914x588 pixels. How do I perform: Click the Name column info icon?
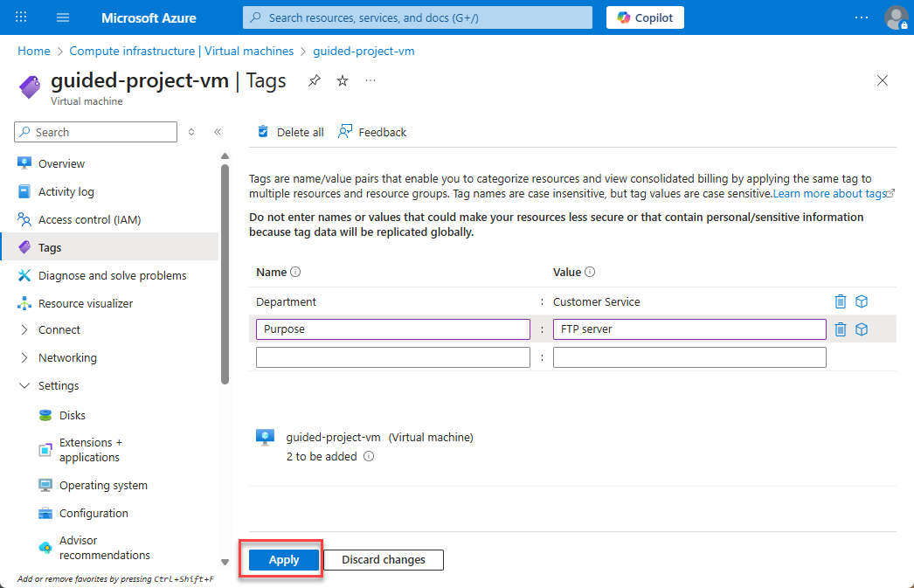click(295, 272)
